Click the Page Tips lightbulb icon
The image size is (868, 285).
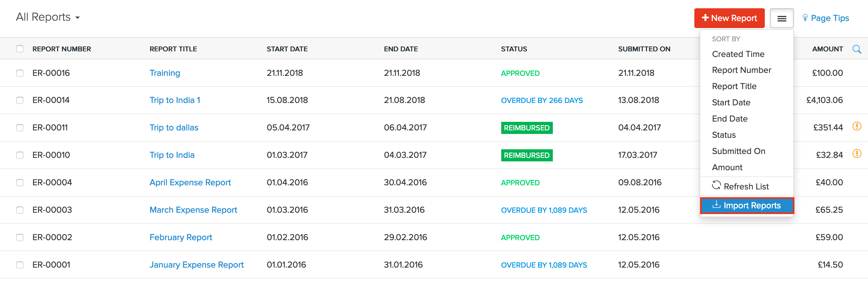point(805,18)
